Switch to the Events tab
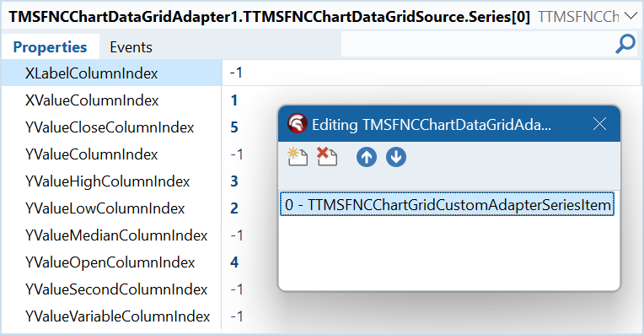This screenshot has width=644, height=335. pyautogui.click(x=131, y=47)
